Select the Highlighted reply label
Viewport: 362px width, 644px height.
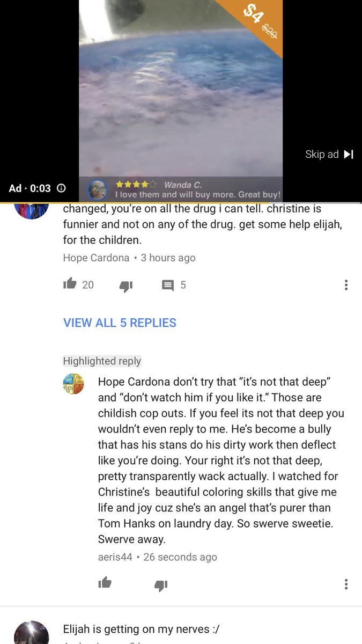[102, 361]
